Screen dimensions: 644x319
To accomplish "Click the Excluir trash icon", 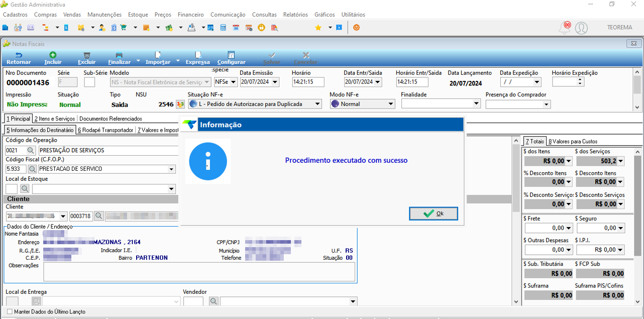I will 87,55.
